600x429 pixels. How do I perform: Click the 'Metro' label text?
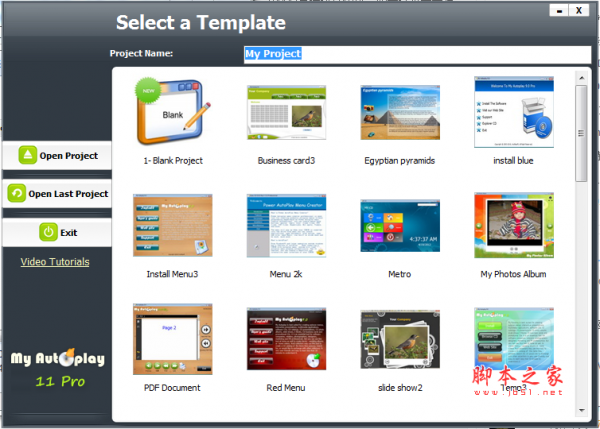(x=399, y=274)
